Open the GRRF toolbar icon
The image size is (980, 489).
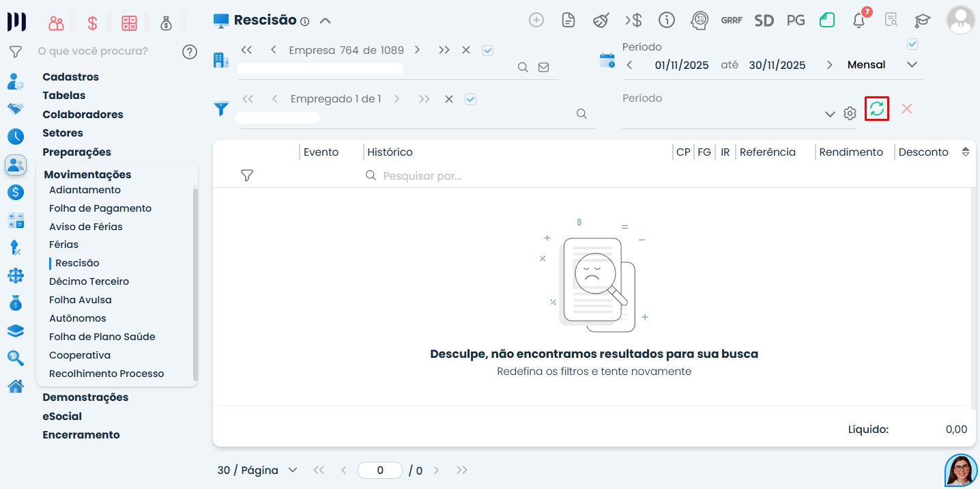click(731, 20)
